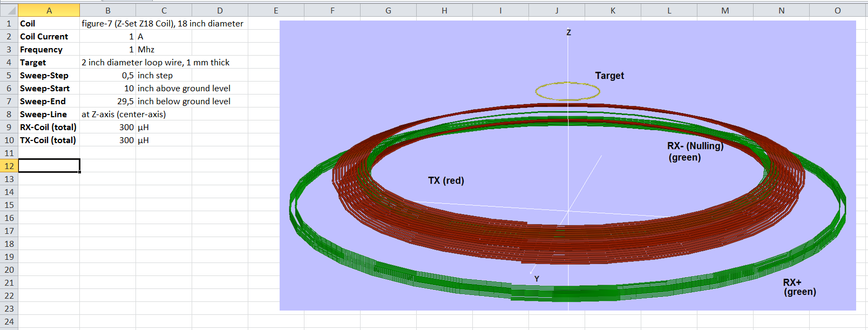Click the 'RX- (Nulling)' label in the diagram

pos(695,146)
